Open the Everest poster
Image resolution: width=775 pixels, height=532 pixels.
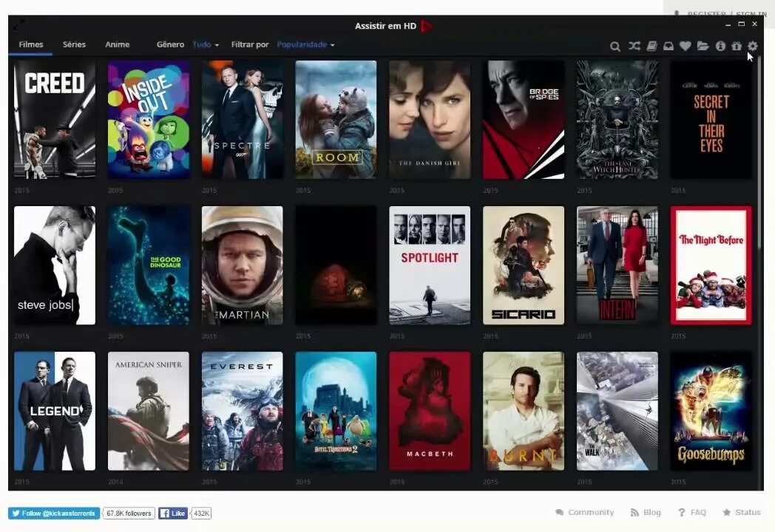click(x=243, y=411)
